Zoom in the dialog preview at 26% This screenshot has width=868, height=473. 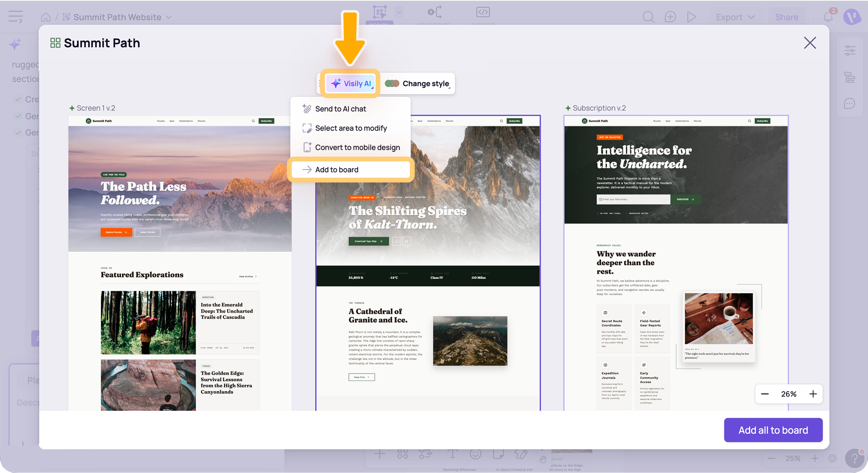point(813,394)
